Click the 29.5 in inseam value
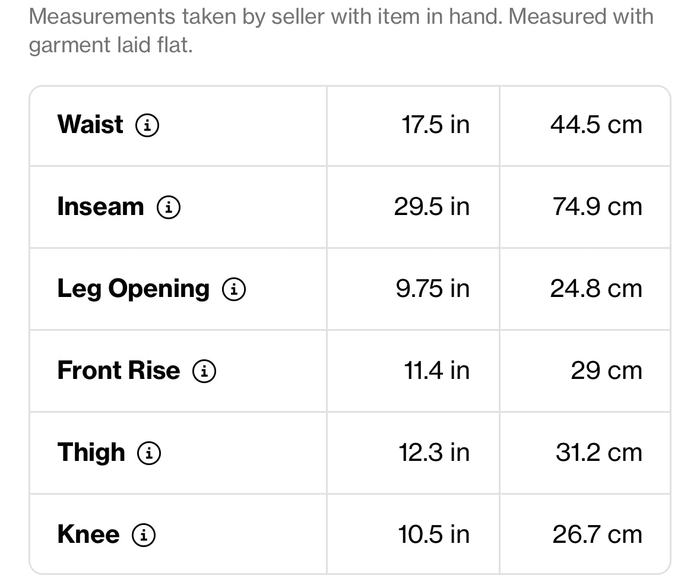This screenshot has width=700, height=588. pos(432,207)
